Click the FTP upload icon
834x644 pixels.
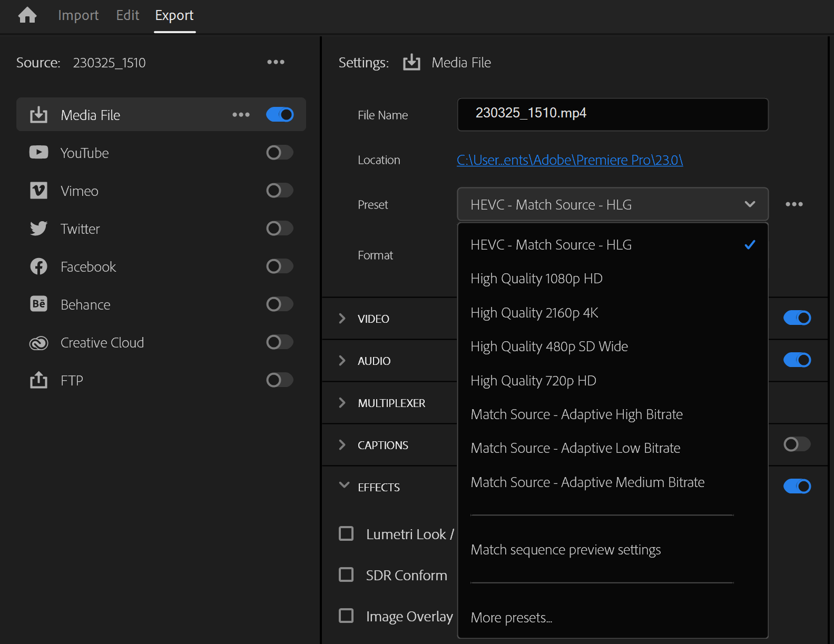(38, 380)
